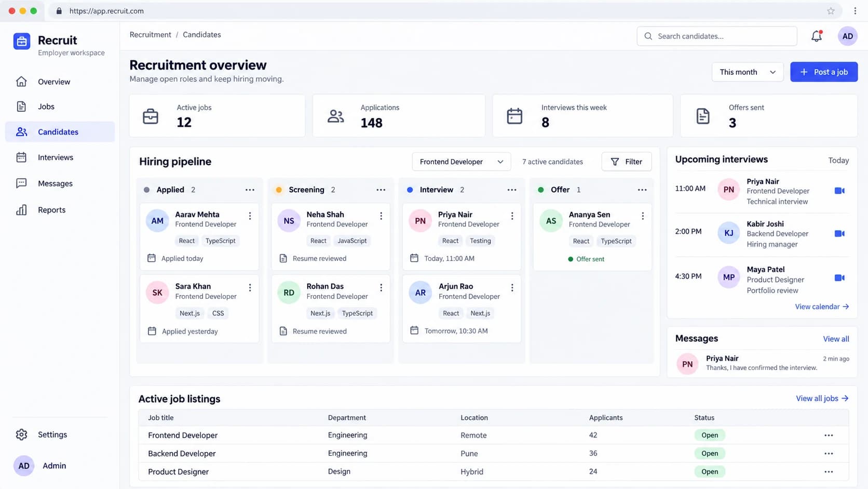868x489 pixels.
Task: Open the browser three-dot menu
Action: pos(855,11)
